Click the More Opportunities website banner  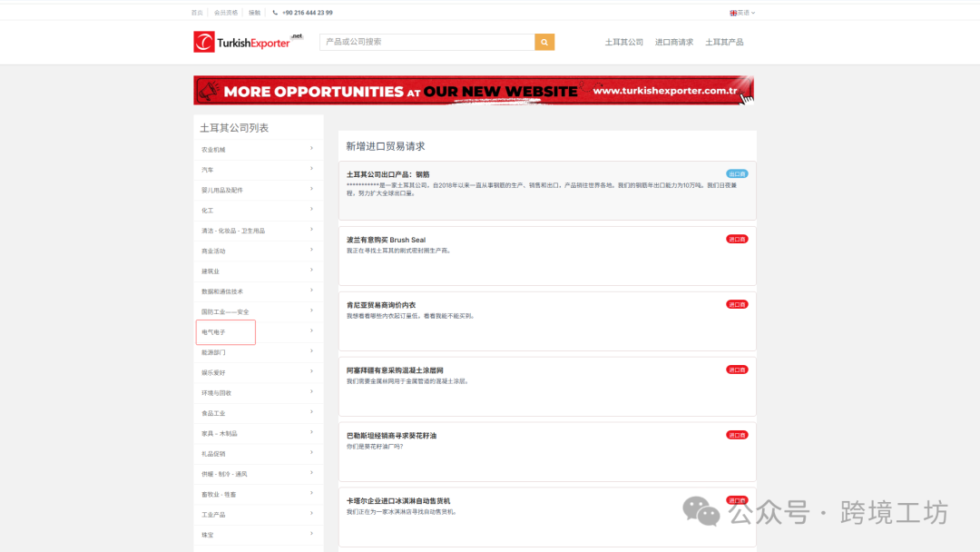click(x=474, y=91)
